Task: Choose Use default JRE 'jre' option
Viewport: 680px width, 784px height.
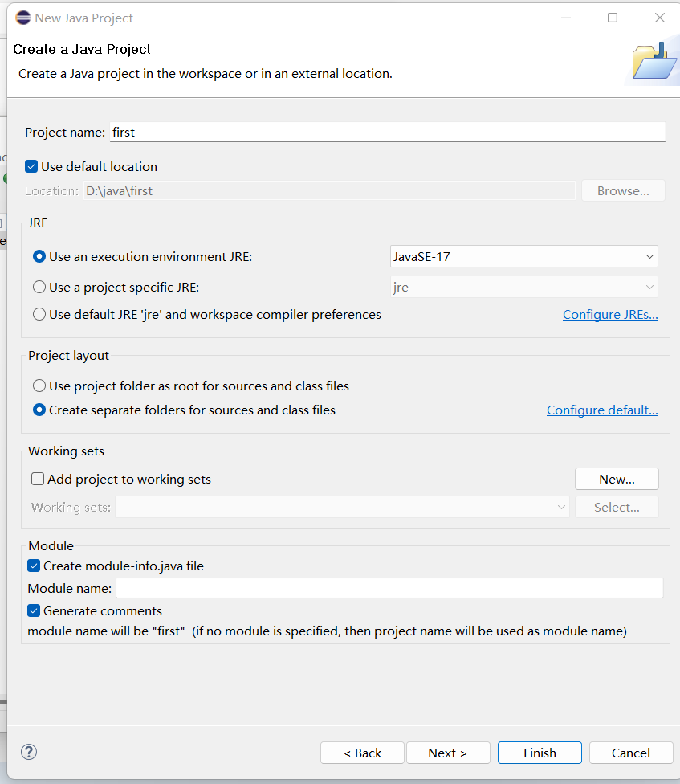Action: (x=39, y=315)
